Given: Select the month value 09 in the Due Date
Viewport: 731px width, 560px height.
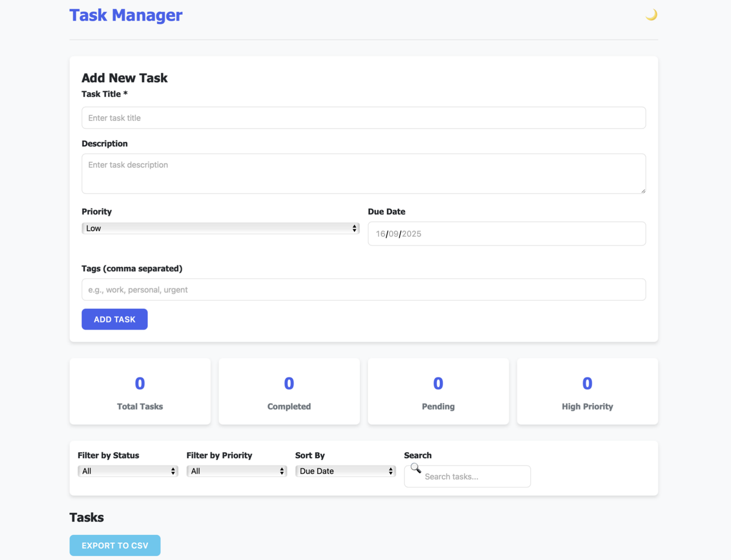Looking at the screenshot, I should point(393,234).
